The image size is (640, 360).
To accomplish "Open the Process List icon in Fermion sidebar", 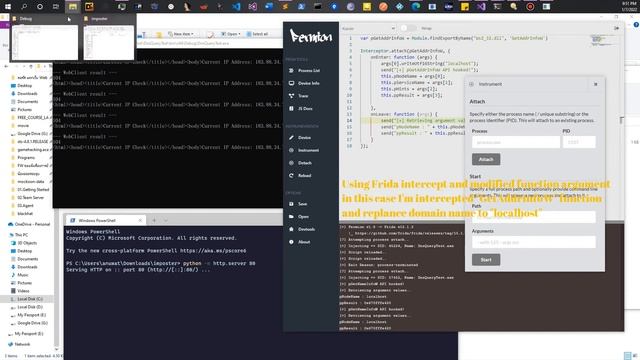I will [x=291, y=71].
